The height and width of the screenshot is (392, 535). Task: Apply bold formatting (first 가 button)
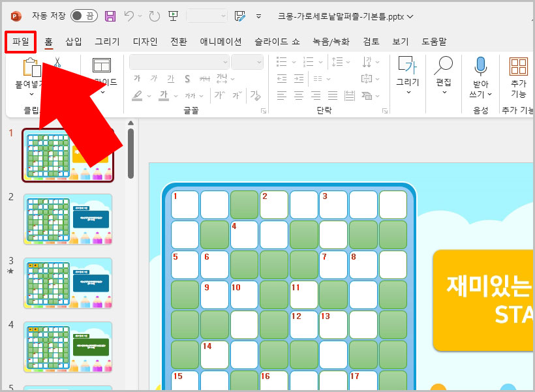point(137,78)
